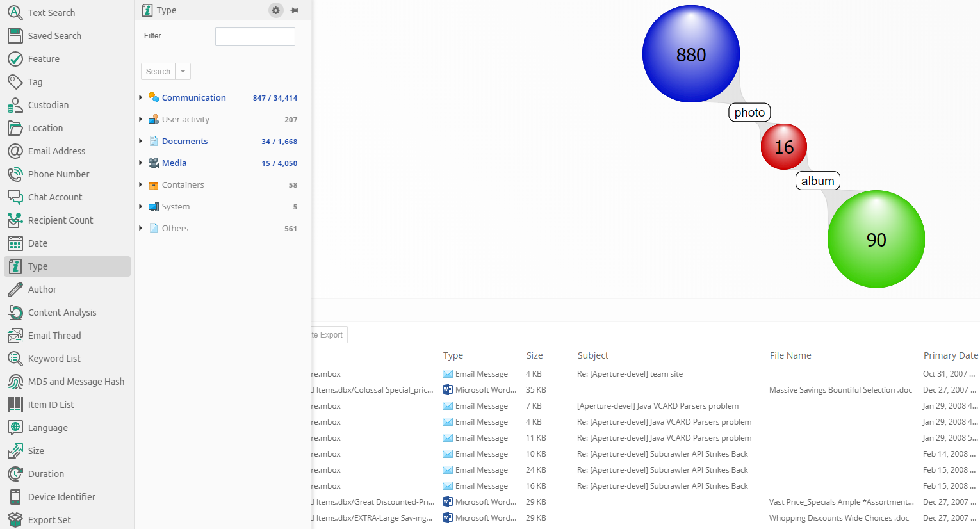Select the Email Thread sidebar item
Viewport: 980px width, 529px height.
pyautogui.click(x=54, y=336)
